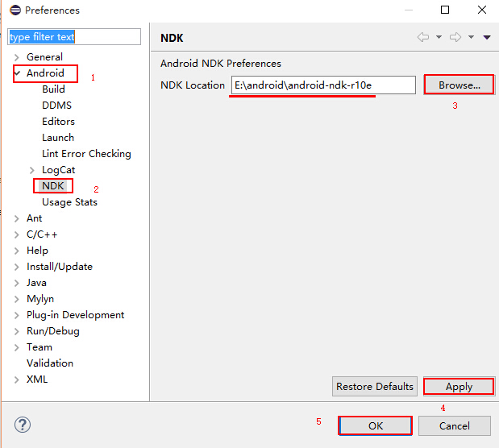Screen dimensions: 499x448
Task: Click the type filter text field
Action: coord(74,37)
